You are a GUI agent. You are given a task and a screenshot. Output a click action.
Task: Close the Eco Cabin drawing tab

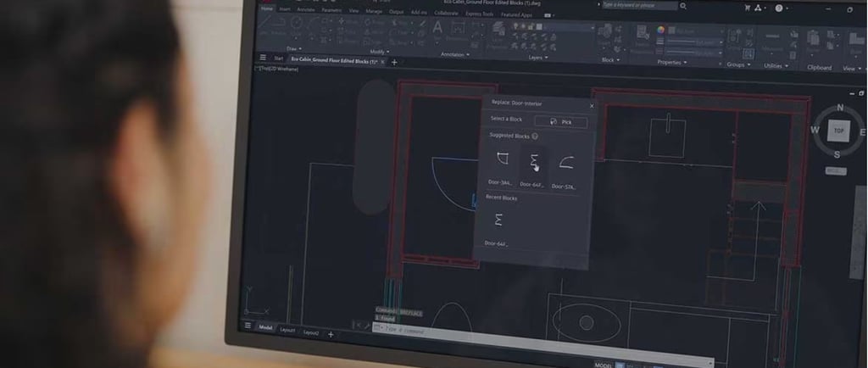pyautogui.click(x=382, y=62)
